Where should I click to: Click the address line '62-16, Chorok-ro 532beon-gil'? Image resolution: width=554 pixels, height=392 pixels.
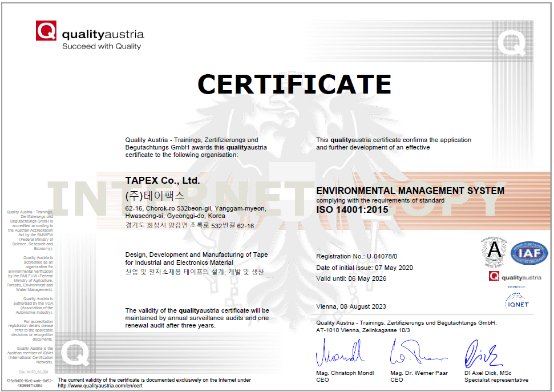[x=196, y=208]
